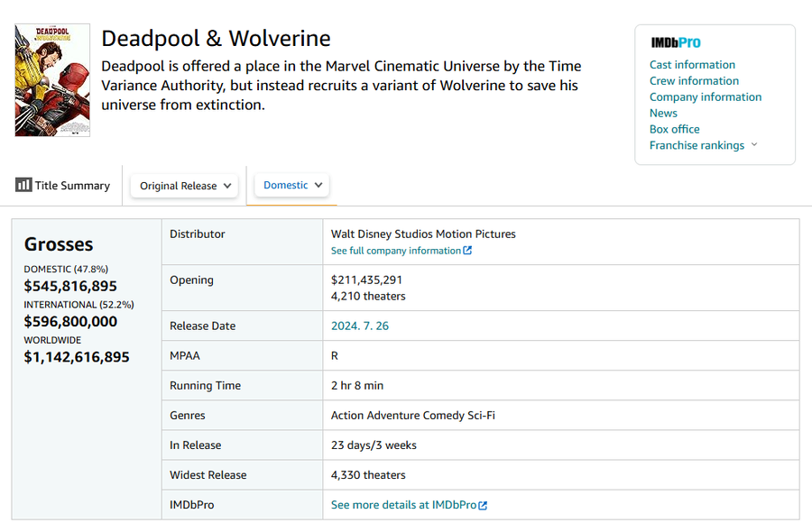Click the Deadpool & Wolverine poster thumbnail

(x=52, y=80)
